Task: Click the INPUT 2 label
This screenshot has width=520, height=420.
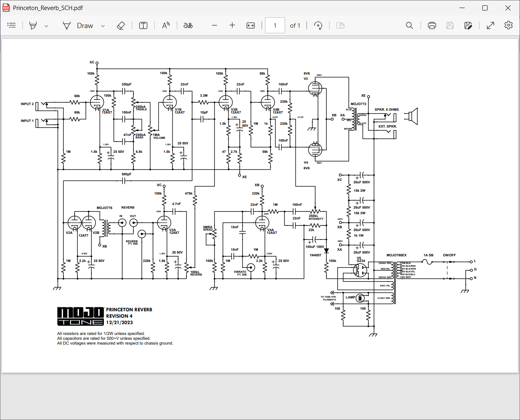Action: point(27,104)
